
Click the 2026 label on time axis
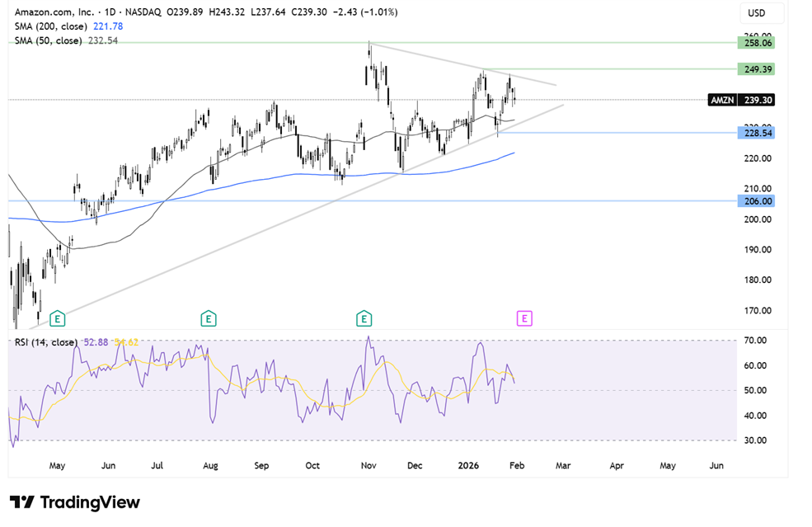click(x=468, y=465)
